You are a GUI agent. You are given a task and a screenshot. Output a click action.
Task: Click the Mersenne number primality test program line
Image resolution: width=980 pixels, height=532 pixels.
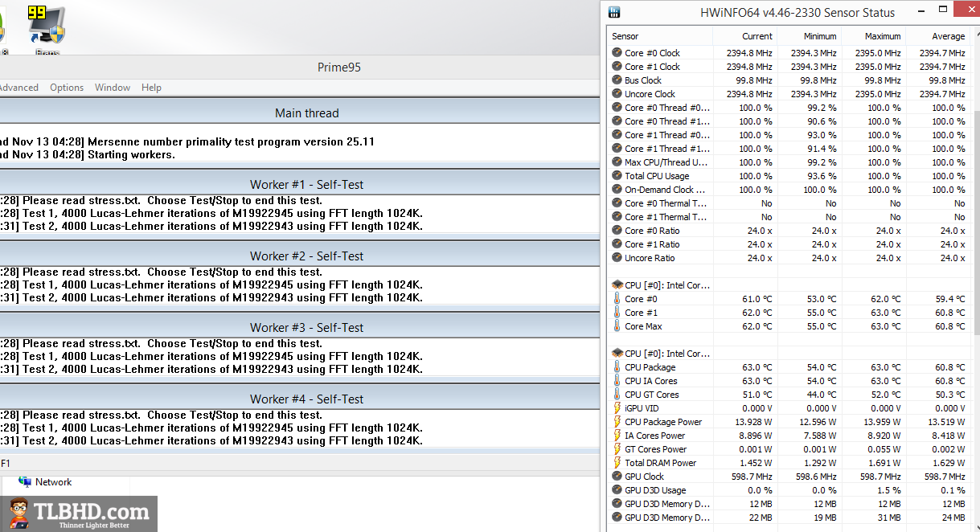[x=187, y=141]
